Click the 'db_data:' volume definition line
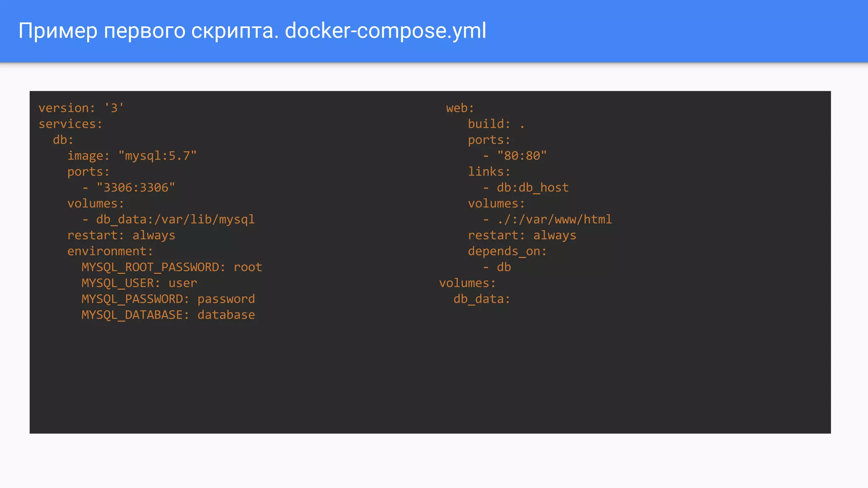The height and width of the screenshot is (488, 868). pyautogui.click(x=482, y=299)
